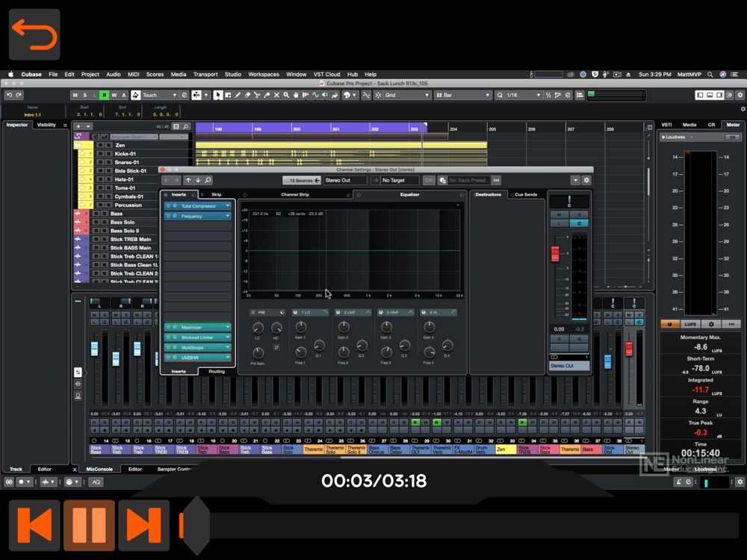The image size is (747, 560).
Task: Open Maximizer insert dropdown arrow
Action: 228,327
